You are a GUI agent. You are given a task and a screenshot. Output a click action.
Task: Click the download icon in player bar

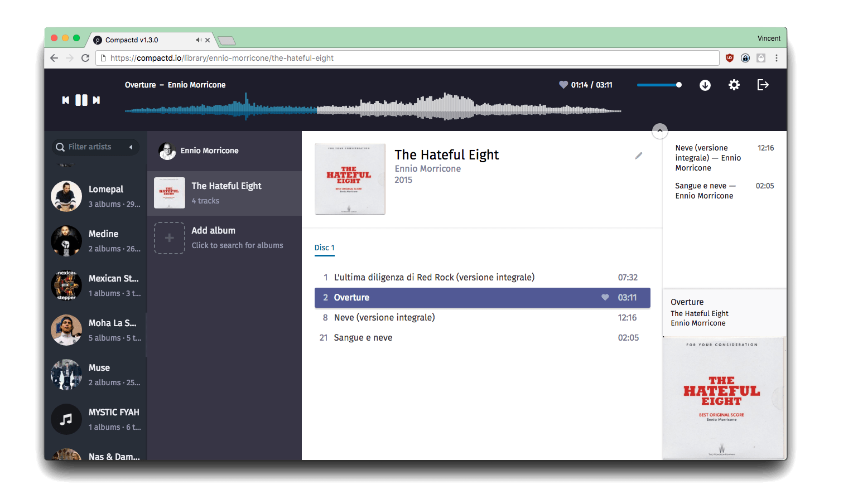click(705, 85)
